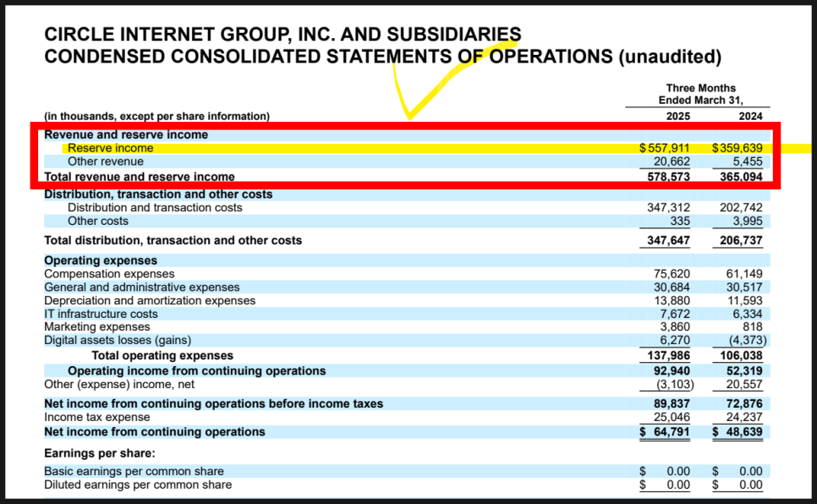Select the "Marketing expenses" row label
The height and width of the screenshot is (504, 817).
click(97, 326)
